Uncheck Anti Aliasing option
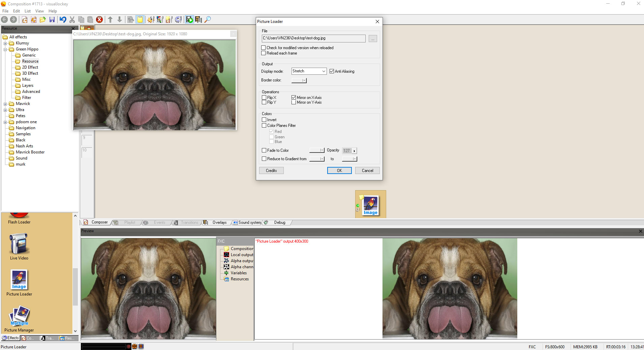644x350 pixels. click(x=332, y=71)
